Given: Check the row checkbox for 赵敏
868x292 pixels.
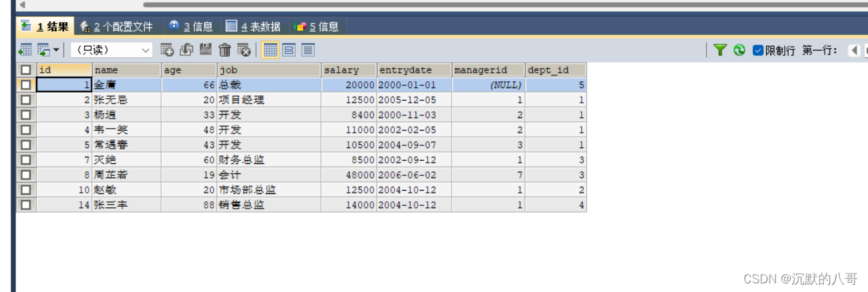Looking at the screenshot, I should 25,189.
